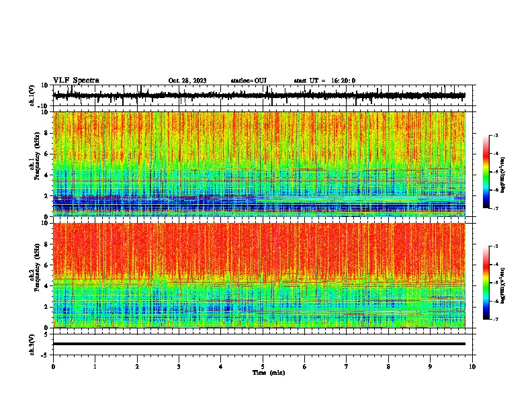532x411 pixels.
Task: Click the ch.2 color bar label text
Action: [x=502, y=285]
